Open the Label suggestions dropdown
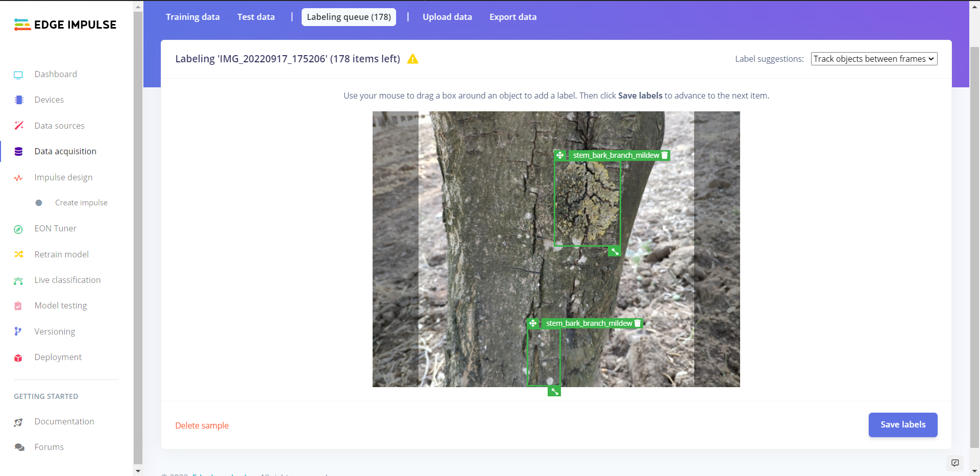The width and height of the screenshot is (980, 476). (x=874, y=59)
